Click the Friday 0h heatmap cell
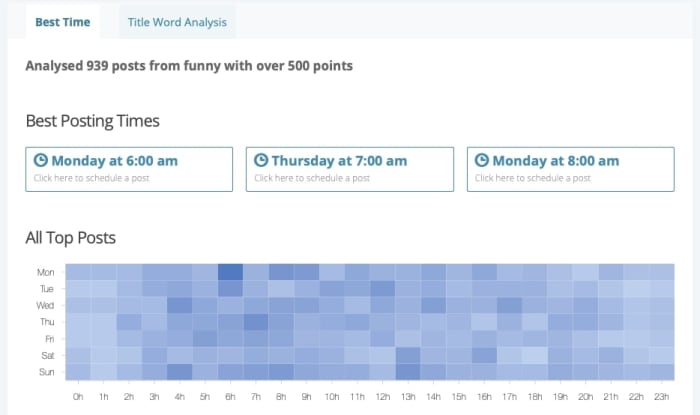 click(x=78, y=338)
